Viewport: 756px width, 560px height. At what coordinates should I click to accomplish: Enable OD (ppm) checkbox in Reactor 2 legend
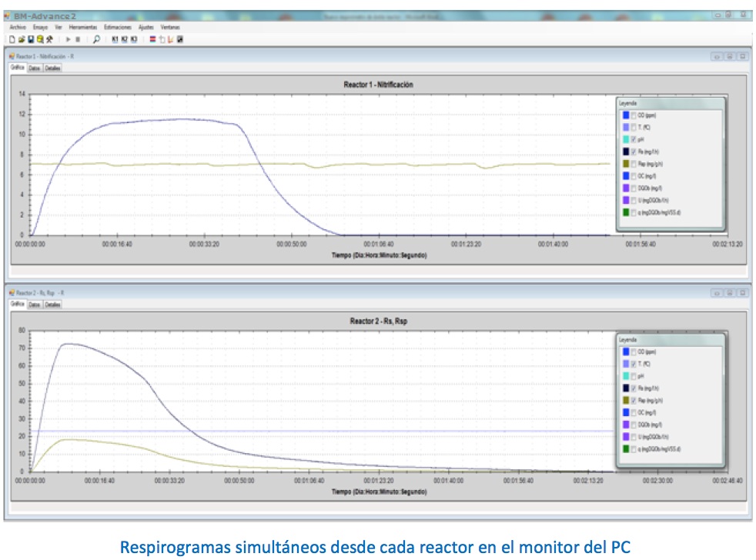coord(634,352)
